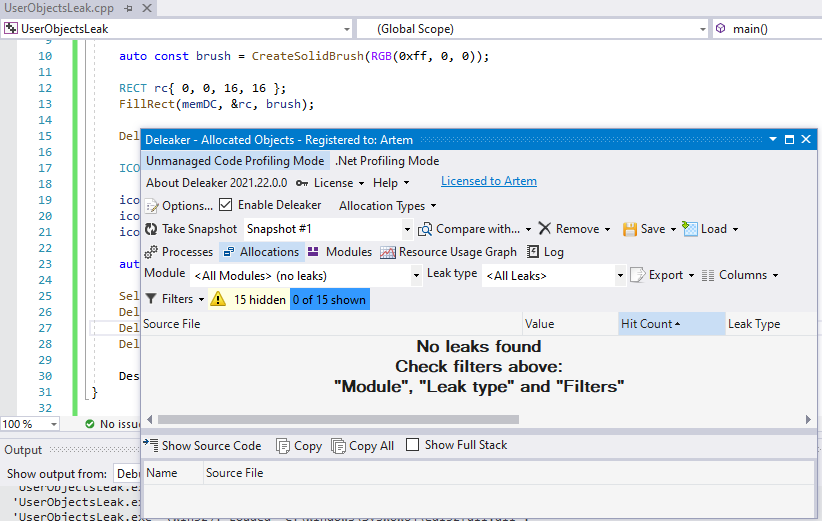822x521 pixels.
Task: Click the Export icon
Action: 637,275
